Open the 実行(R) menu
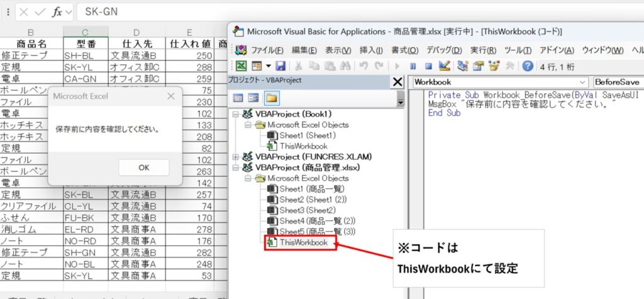The height and width of the screenshot is (299, 644). (x=484, y=50)
